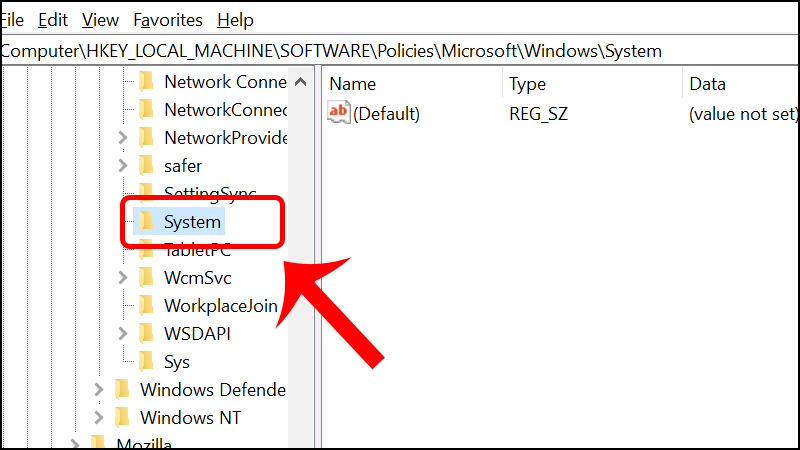
Task: Click the REG_SZ type cell
Action: (538, 114)
